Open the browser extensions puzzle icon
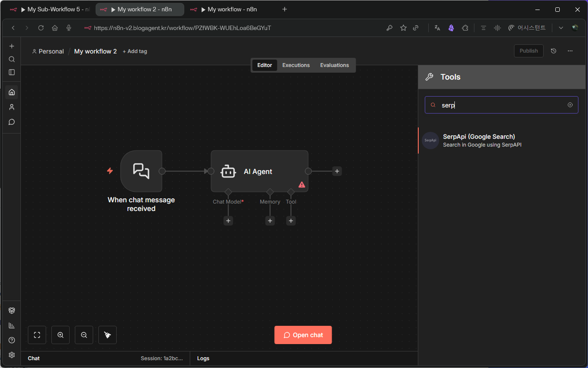The image size is (588, 368). coord(465,28)
